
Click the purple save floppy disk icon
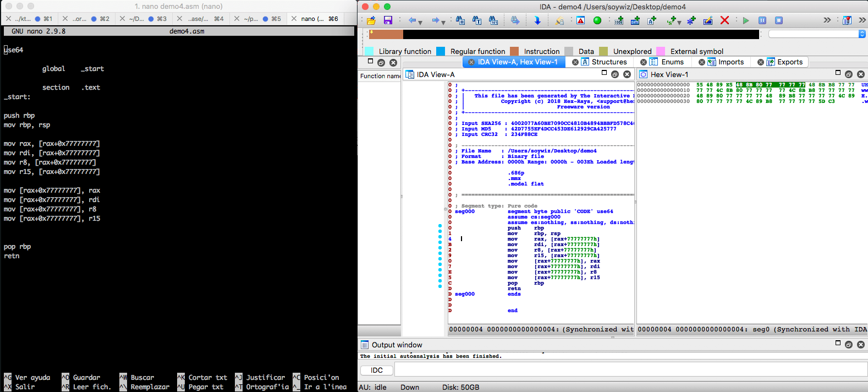(388, 20)
